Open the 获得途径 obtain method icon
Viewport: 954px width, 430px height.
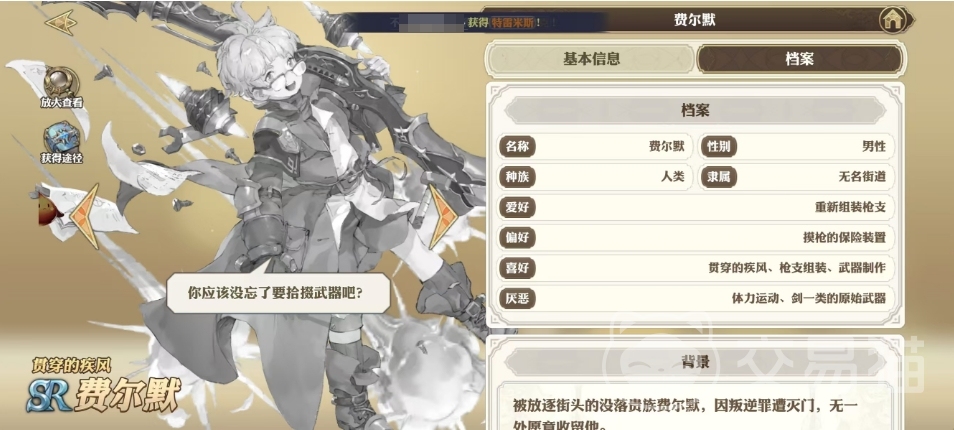coord(61,143)
